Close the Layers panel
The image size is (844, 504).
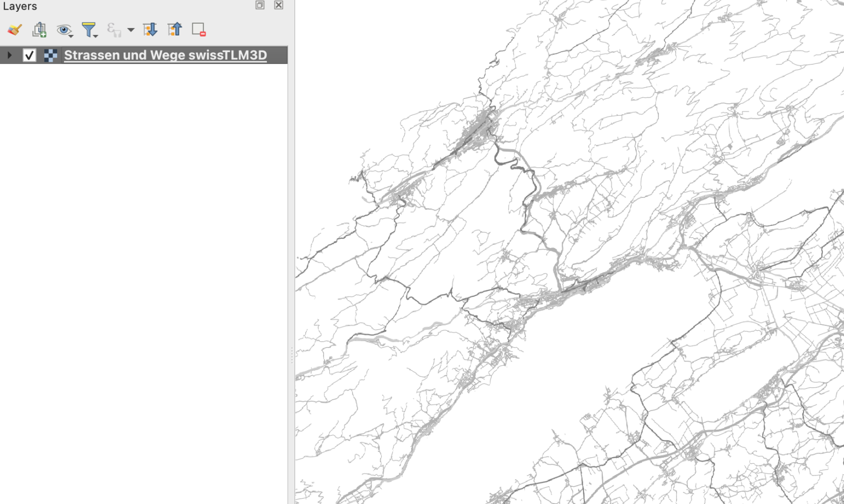pyautogui.click(x=278, y=5)
